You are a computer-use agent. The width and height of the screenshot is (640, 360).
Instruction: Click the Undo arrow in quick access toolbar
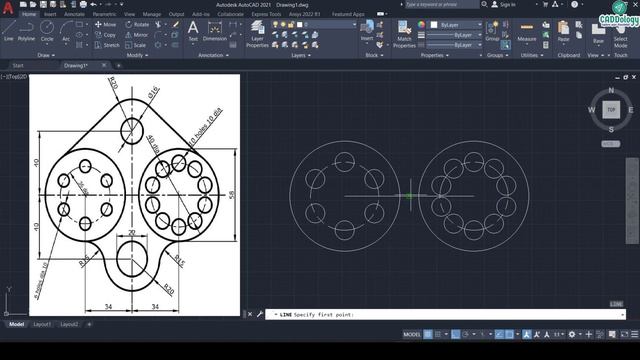[93, 4]
